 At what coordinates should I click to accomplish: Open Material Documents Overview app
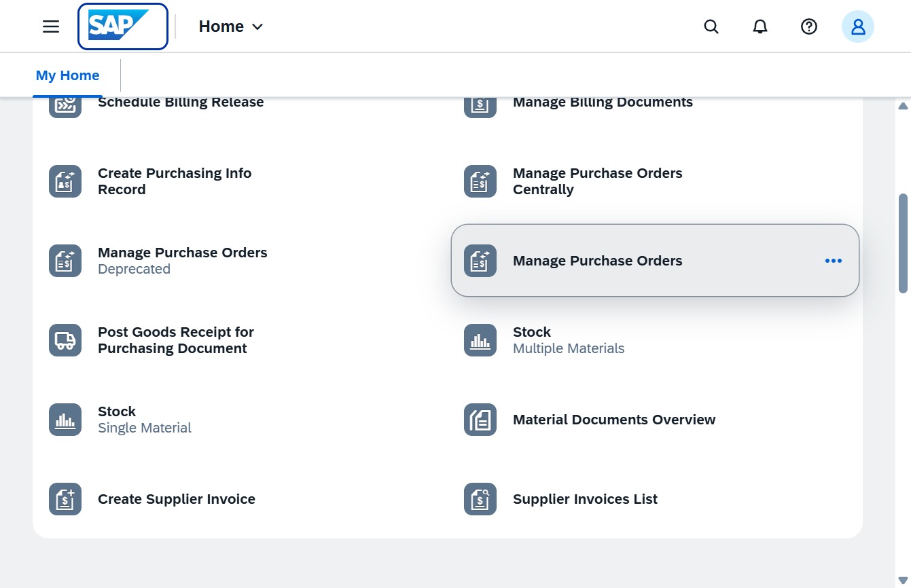pyautogui.click(x=614, y=420)
